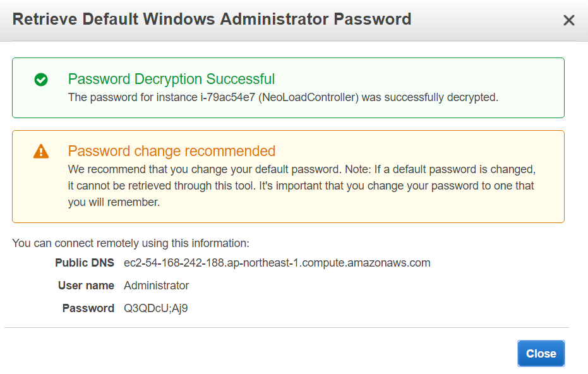Click the 'was successfully decrypted' message text
Image resolution: width=588 pixels, height=374 pixels.
(x=429, y=97)
